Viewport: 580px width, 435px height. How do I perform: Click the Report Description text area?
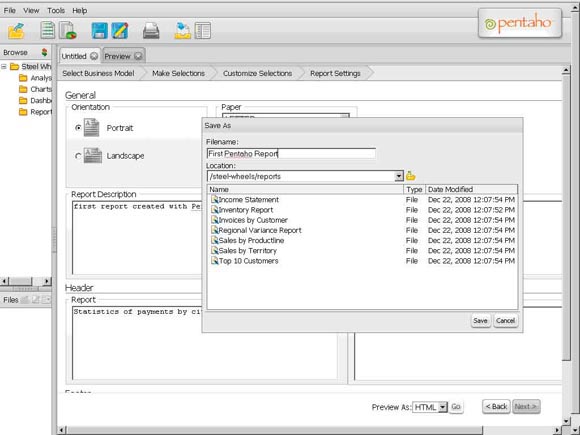(x=137, y=237)
